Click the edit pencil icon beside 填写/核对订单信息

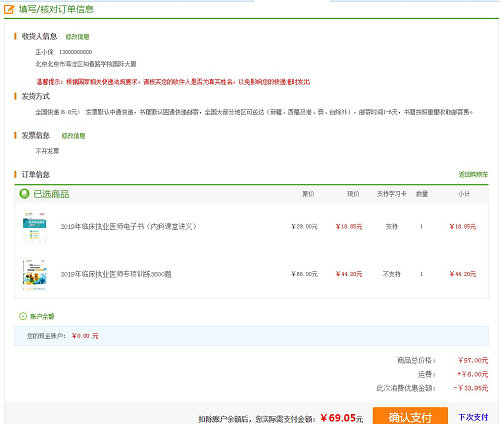coord(9,9)
